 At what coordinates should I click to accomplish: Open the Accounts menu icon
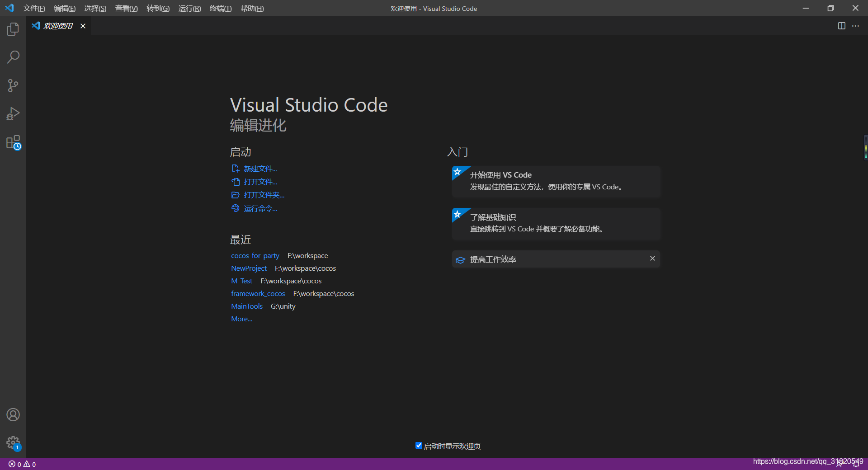pyautogui.click(x=13, y=414)
